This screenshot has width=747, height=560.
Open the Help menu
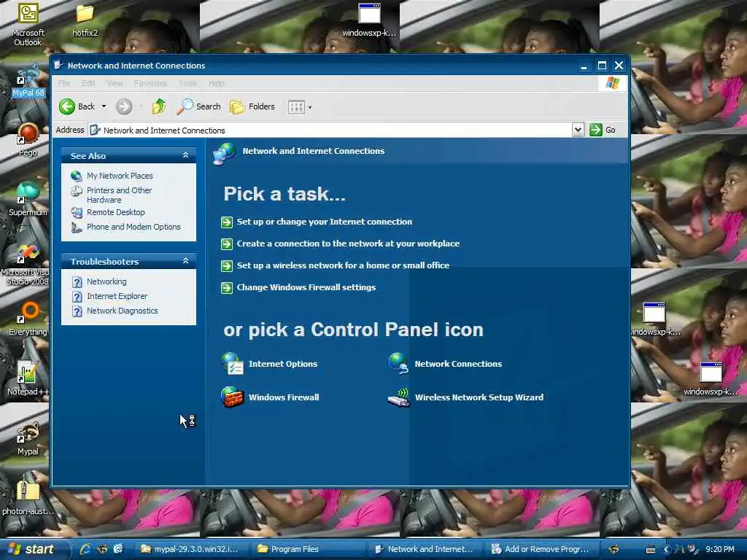pyautogui.click(x=216, y=83)
